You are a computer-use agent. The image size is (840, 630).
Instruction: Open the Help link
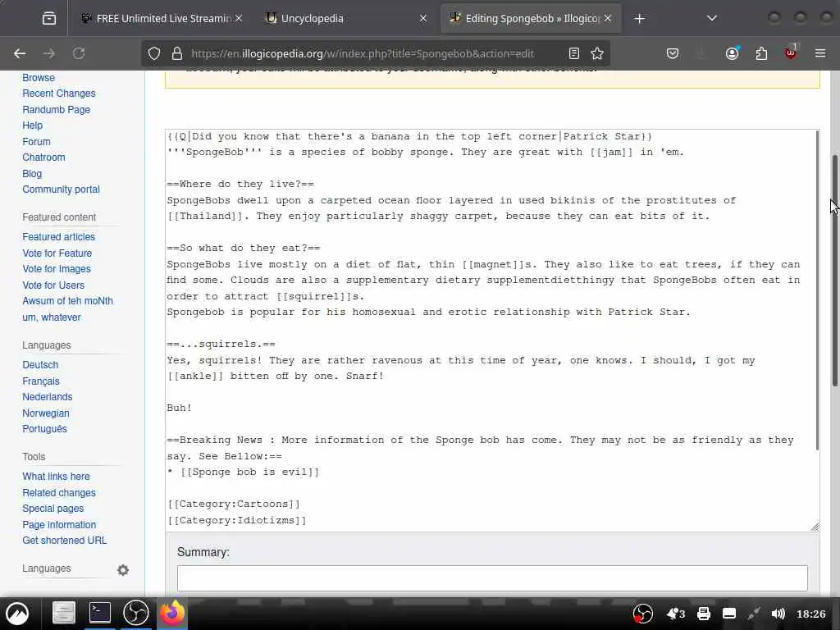pos(32,126)
